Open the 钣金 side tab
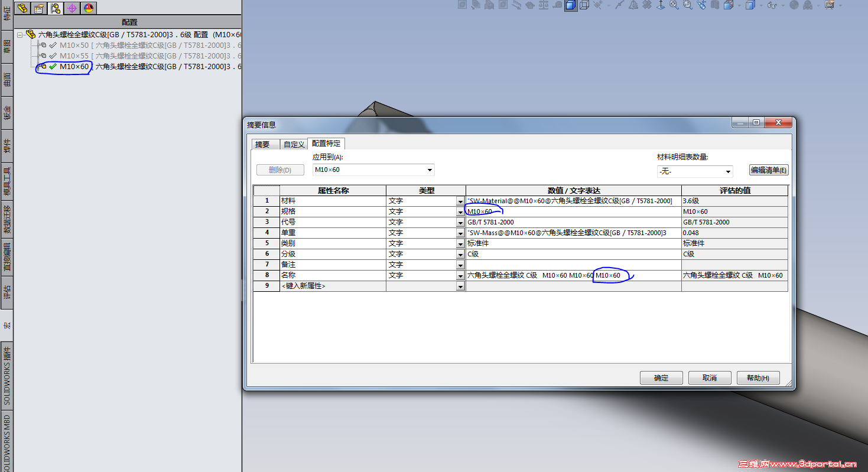This screenshot has width=868, height=472. 6,112
